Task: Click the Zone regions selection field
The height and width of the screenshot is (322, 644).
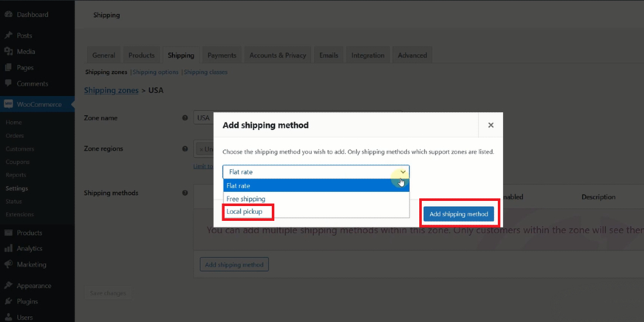Action: pyautogui.click(x=298, y=149)
